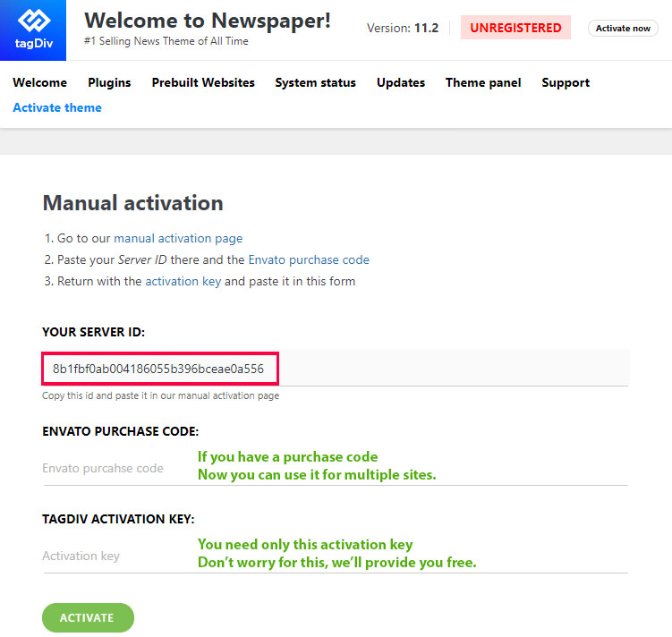The height and width of the screenshot is (637, 672).
Task: Open the Welcome tab
Action: click(40, 82)
